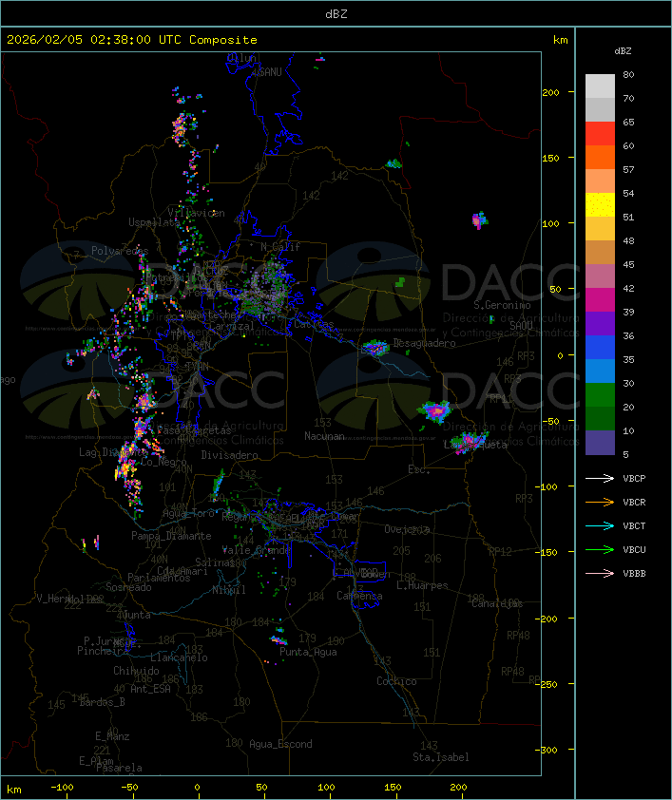This screenshot has width=672, height=800.
Task: Click the 'Nacunan' map label
Action: click(324, 436)
